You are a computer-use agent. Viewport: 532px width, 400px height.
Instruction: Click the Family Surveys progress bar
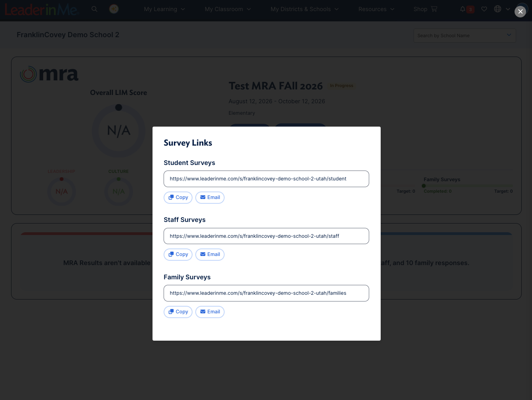pyautogui.click(x=468, y=186)
